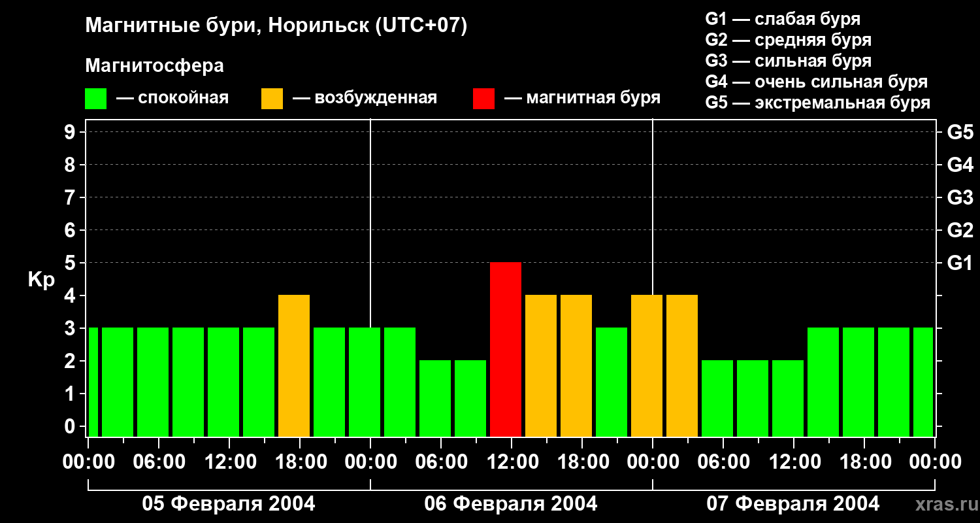Viewport: 980px width, 523px height.
Task: Click the 'G5 — экстремальная буря' legend line
Action: [818, 103]
